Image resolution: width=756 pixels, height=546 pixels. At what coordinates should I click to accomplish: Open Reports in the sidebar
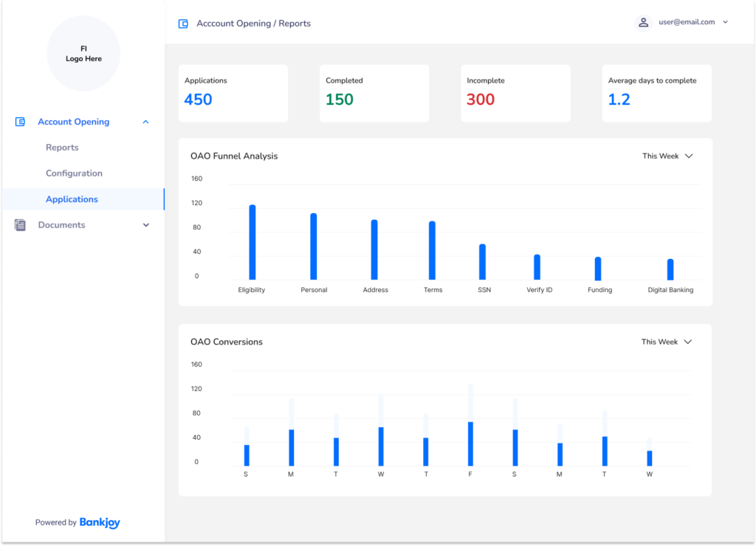click(62, 148)
